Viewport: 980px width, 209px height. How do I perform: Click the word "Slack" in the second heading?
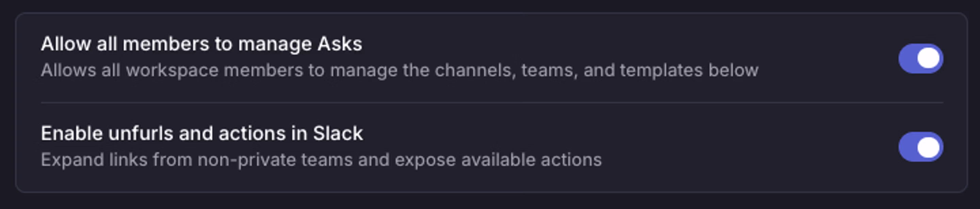(338, 133)
